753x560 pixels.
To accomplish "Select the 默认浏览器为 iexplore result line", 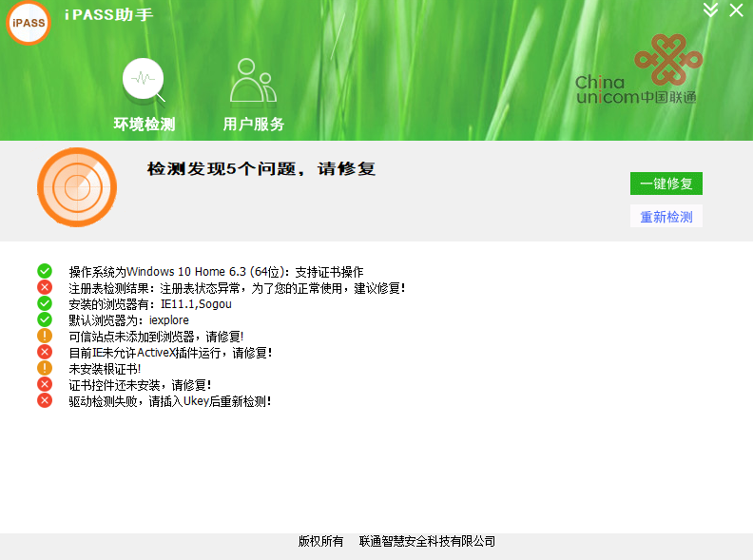I will pos(128,320).
